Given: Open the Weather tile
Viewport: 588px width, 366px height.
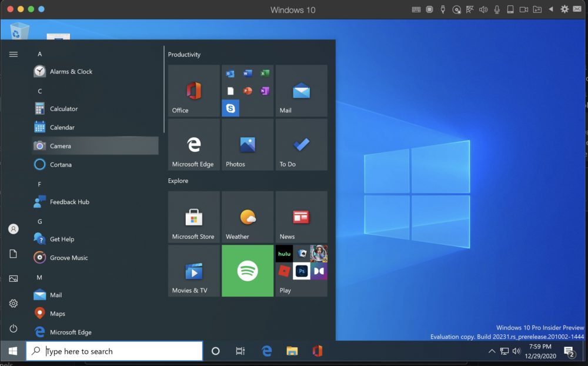Looking at the screenshot, I should (248, 217).
